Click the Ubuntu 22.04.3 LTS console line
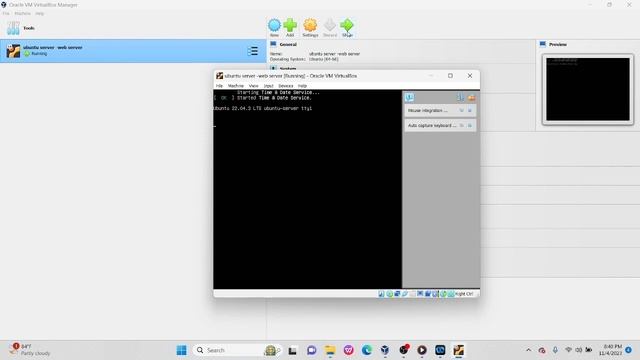The width and height of the screenshot is (640, 360). pyautogui.click(x=262, y=109)
